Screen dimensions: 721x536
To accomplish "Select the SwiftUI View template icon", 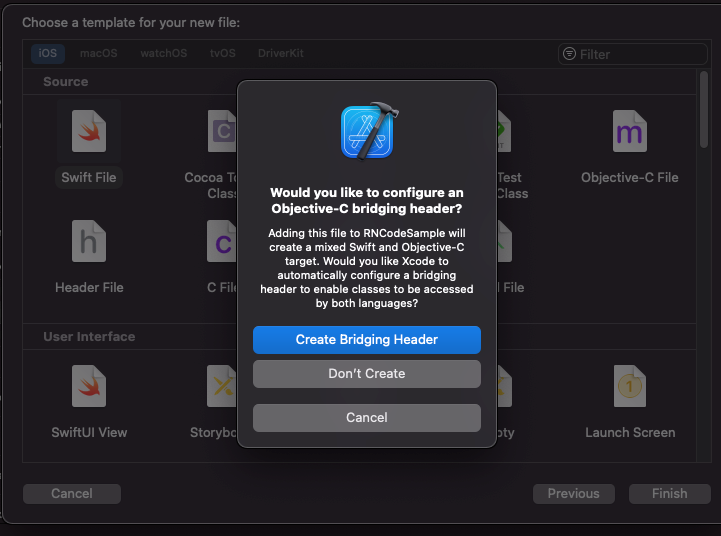I will point(89,386).
